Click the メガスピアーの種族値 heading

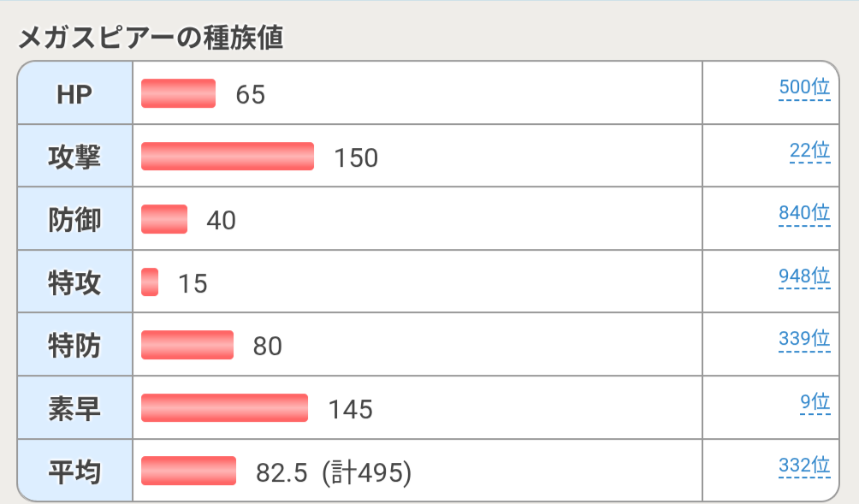click(x=151, y=38)
